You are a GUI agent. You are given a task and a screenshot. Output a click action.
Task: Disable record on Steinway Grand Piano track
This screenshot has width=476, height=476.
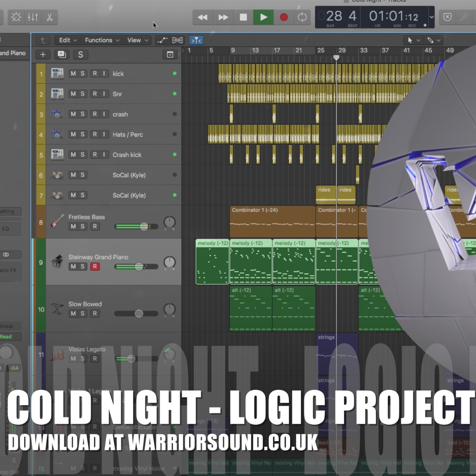95,267
